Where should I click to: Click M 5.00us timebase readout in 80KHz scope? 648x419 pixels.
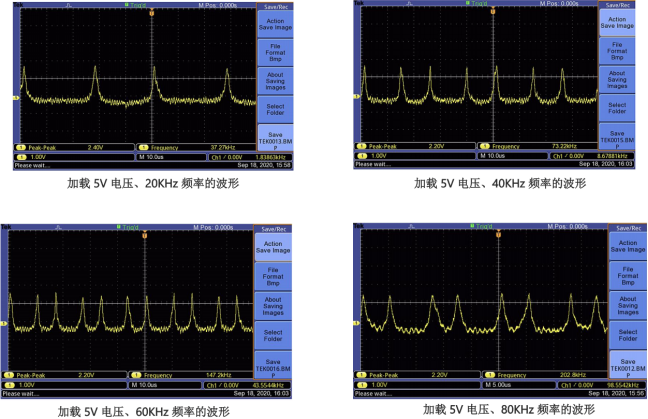click(x=497, y=385)
